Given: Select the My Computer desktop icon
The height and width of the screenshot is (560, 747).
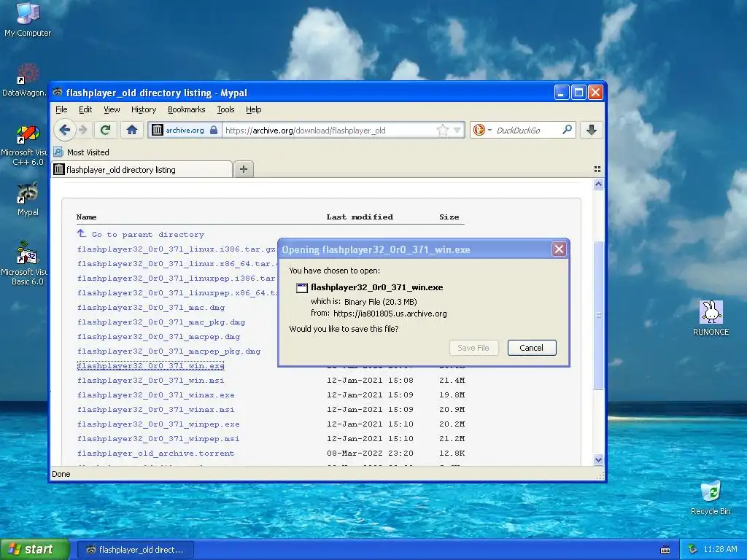Looking at the screenshot, I should (28, 20).
